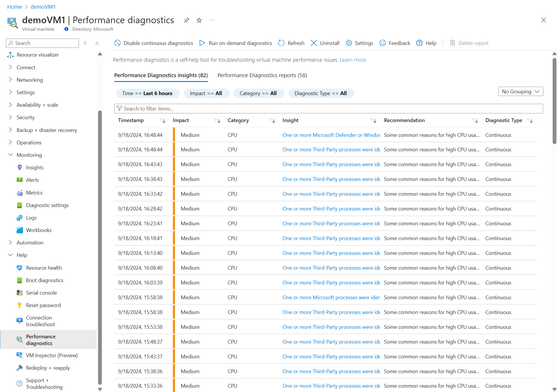Check Resource health
Image resolution: width=557 pixels, height=392 pixels.
[44, 268]
